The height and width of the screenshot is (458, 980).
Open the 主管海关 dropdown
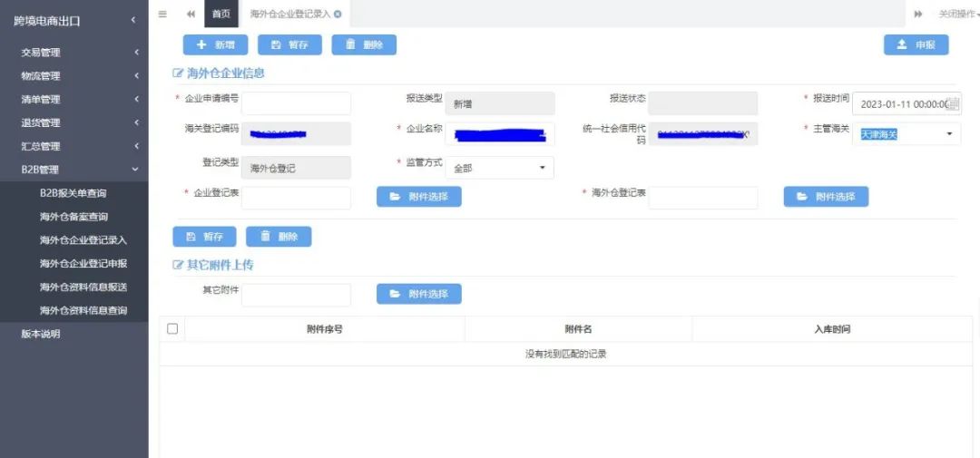(x=906, y=134)
